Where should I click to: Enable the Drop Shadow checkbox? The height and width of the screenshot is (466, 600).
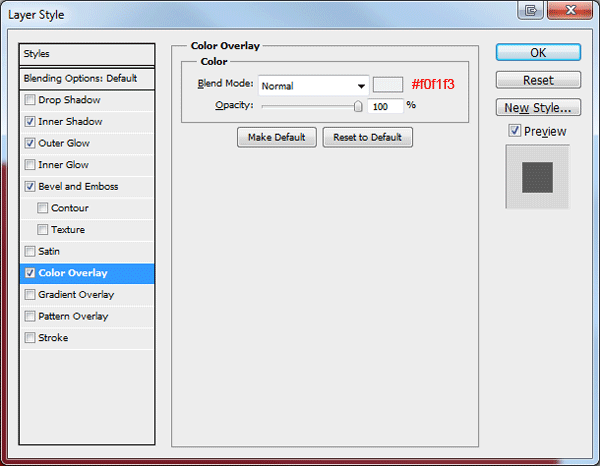pyautogui.click(x=30, y=100)
